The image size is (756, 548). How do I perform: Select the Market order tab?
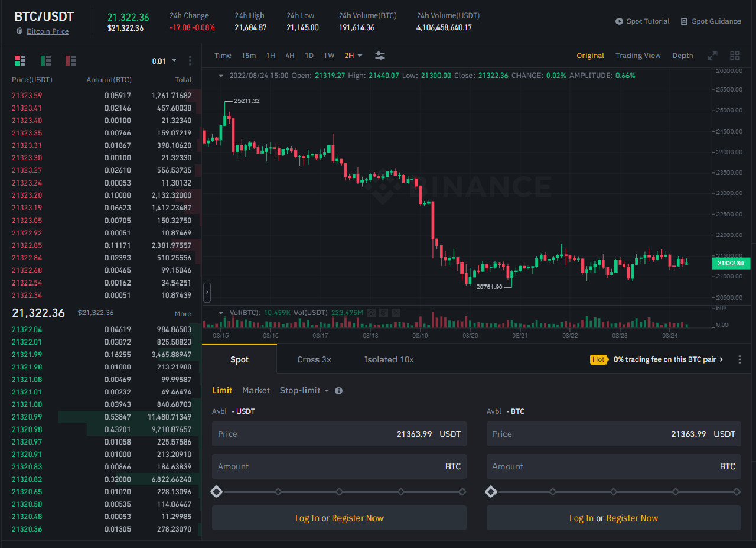[256, 390]
